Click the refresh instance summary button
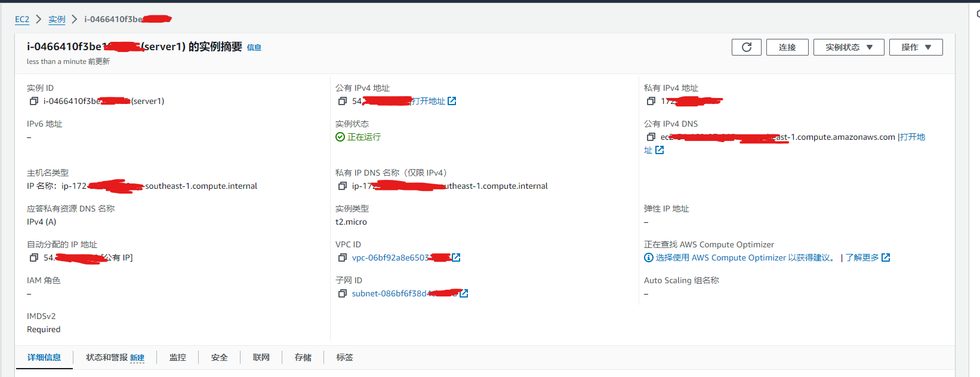 [x=746, y=47]
